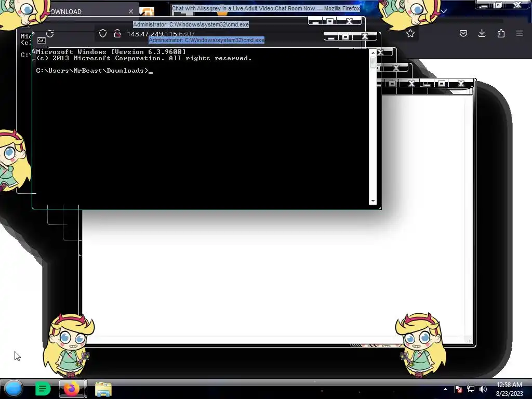Open the front cmd window system menu icon
This screenshot has height=399, width=532.
click(x=42, y=41)
